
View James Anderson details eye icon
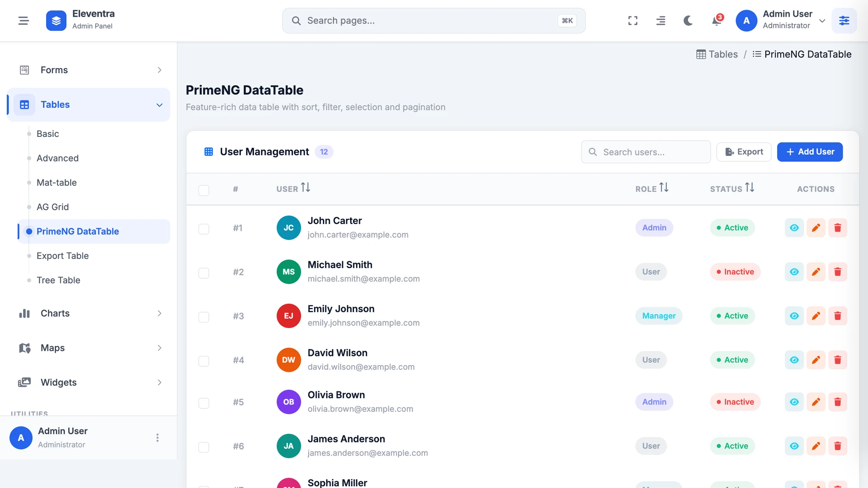pos(794,446)
